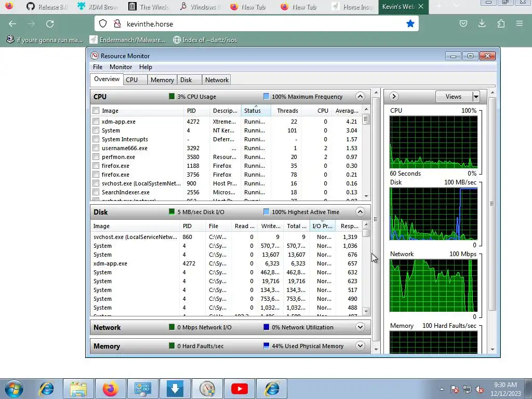Open Firefox from the taskbar

pyautogui.click(x=110, y=389)
